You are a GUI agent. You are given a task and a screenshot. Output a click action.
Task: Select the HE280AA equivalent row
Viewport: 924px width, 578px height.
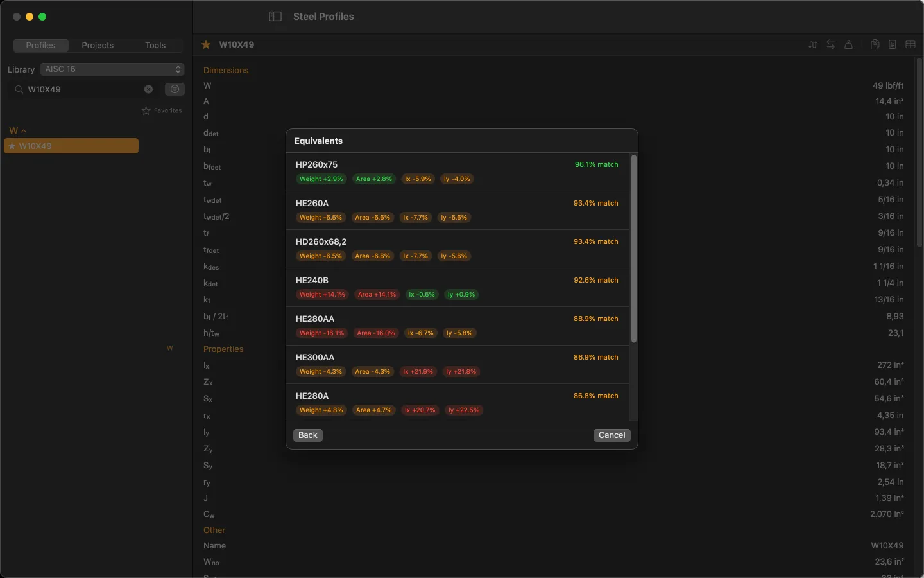click(x=458, y=326)
